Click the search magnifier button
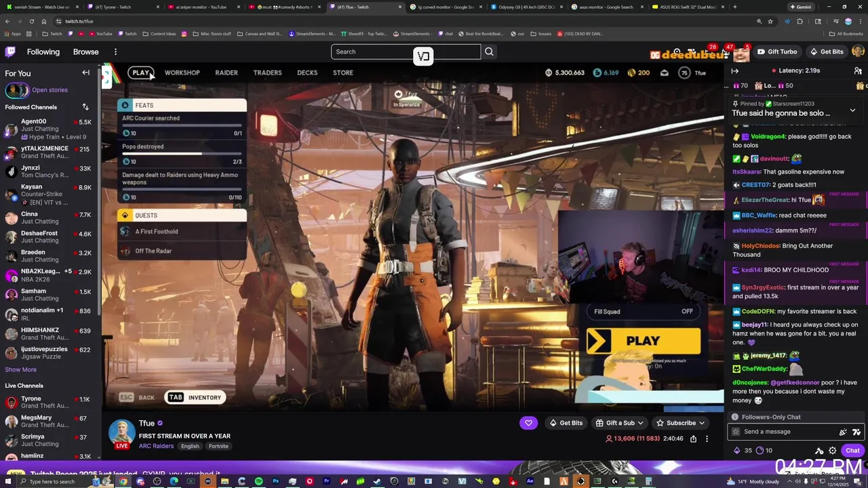Viewport: 868px width, 488px height. click(489, 52)
